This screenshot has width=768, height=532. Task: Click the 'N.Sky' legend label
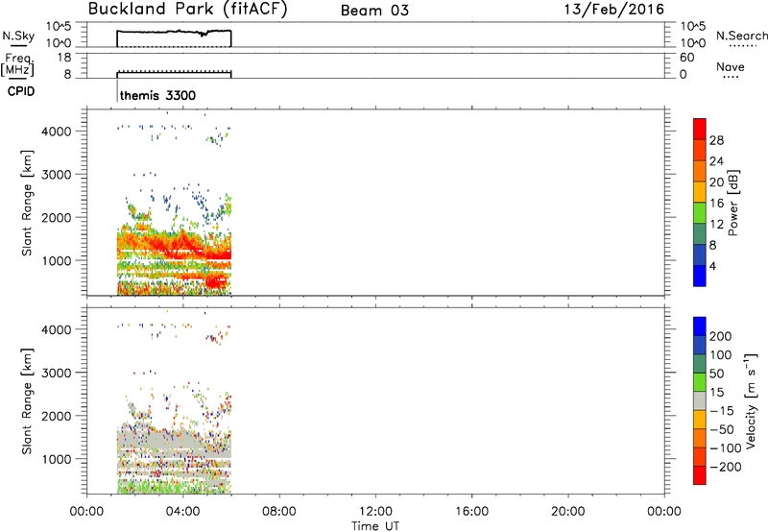18,36
